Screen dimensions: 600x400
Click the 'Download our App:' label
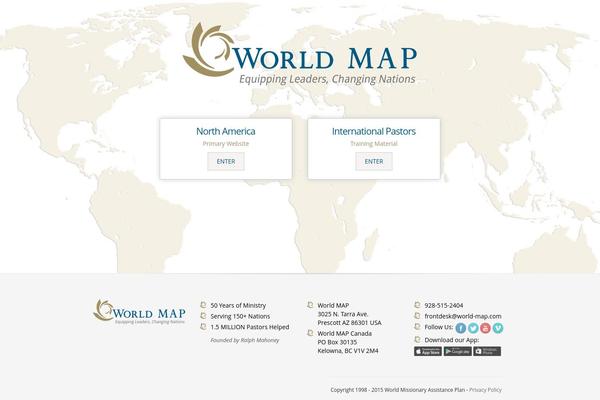[452, 340]
